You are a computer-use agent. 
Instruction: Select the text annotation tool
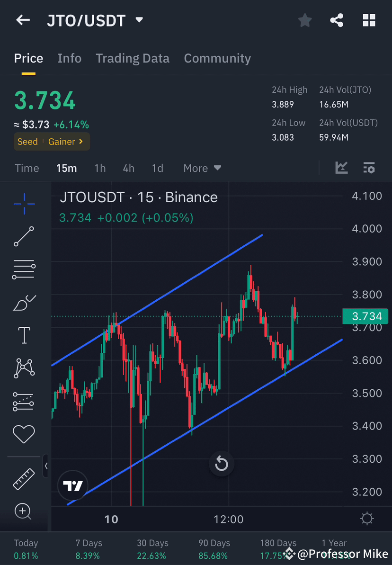[24, 335]
